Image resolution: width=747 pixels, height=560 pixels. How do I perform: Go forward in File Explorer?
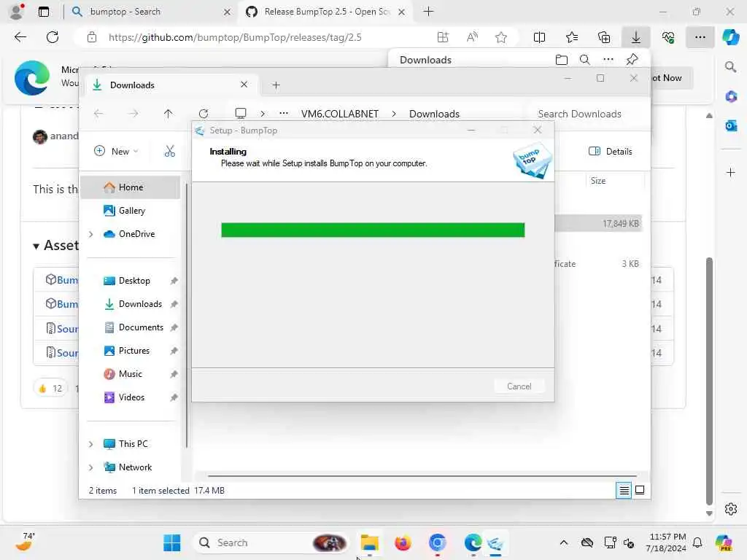point(133,113)
